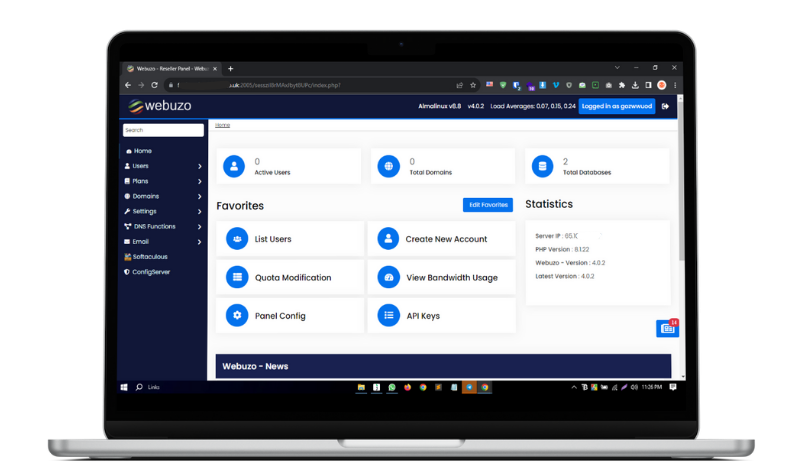Open a new browser tab
This screenshot has width=800, height=466.
pyautogui.click(x=231, y=68)
